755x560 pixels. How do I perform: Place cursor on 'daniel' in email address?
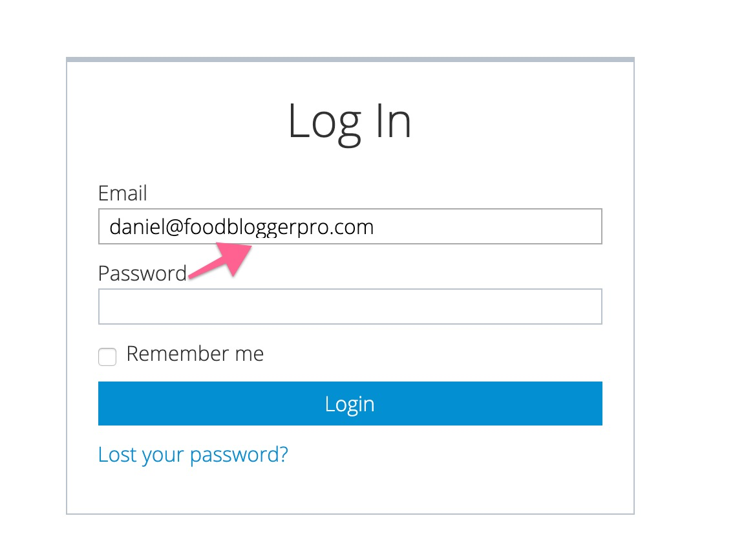(137, 227)
